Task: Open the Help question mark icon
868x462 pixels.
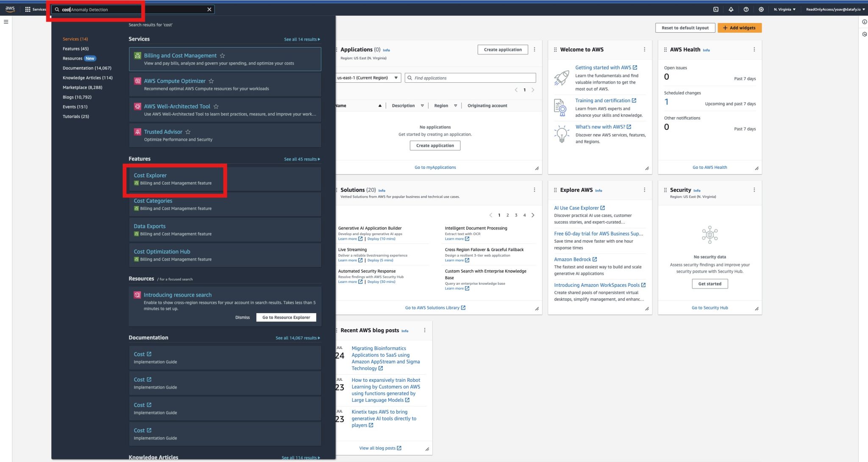Action: 746,9
